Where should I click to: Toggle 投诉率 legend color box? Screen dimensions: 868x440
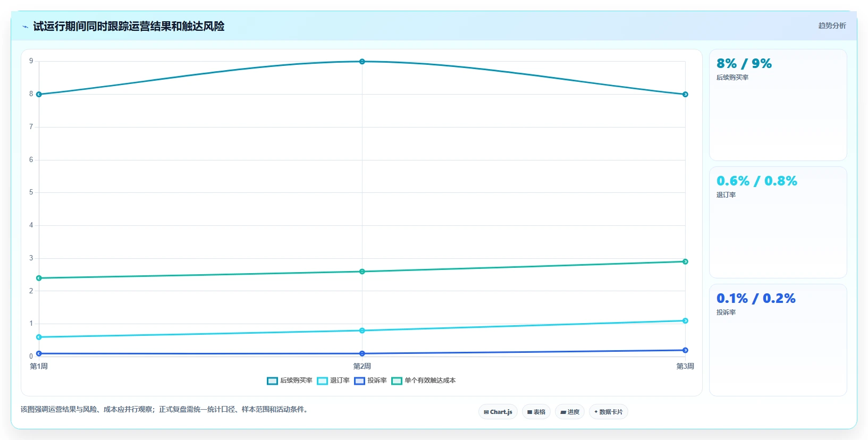point(359,381)
